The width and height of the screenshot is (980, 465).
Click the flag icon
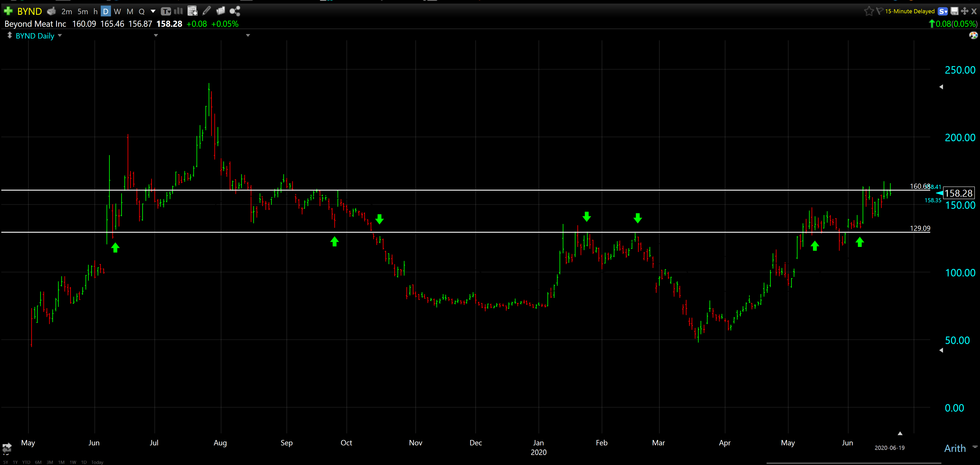pyautogui.click(x=879, y=11)
